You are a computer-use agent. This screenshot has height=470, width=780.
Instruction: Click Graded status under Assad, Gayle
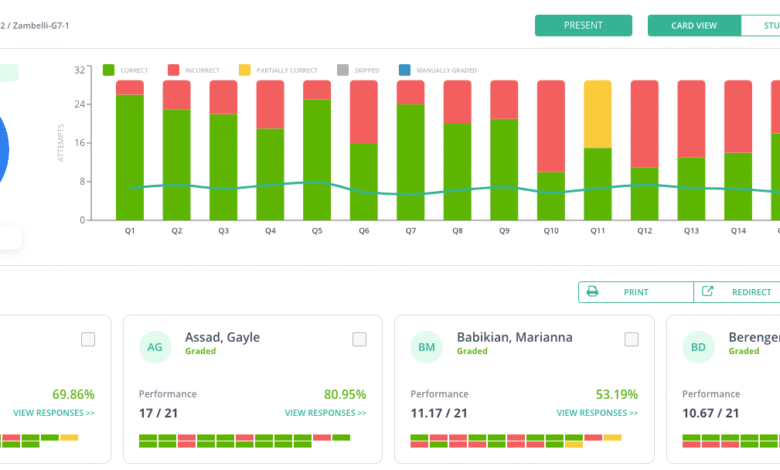200,351
